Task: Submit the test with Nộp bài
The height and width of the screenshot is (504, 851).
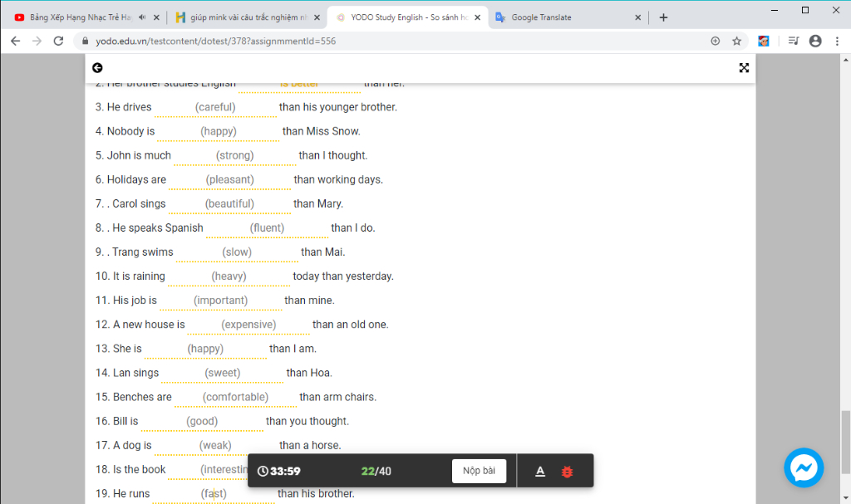Action: pos(480,471)
